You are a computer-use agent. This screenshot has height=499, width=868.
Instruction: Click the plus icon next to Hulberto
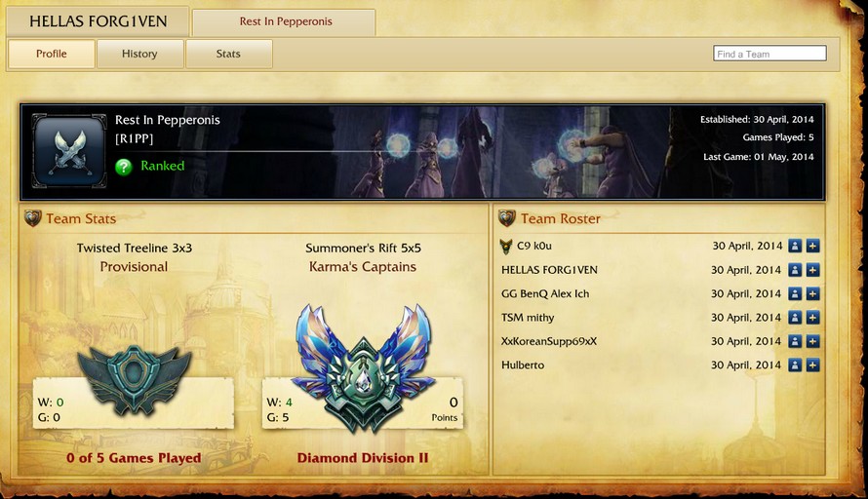pyautogui.click(x=813, y=365)
